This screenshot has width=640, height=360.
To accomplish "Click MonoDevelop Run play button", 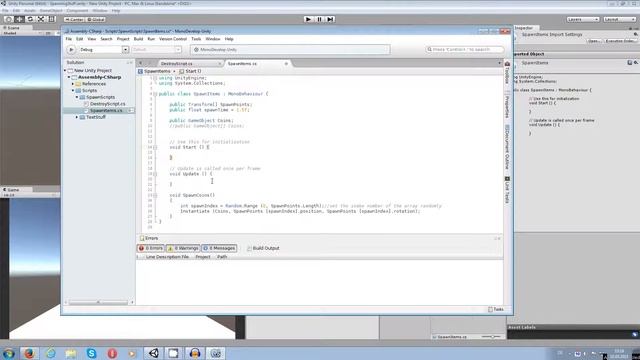I will pyautogui.click(x=71, y=49).
